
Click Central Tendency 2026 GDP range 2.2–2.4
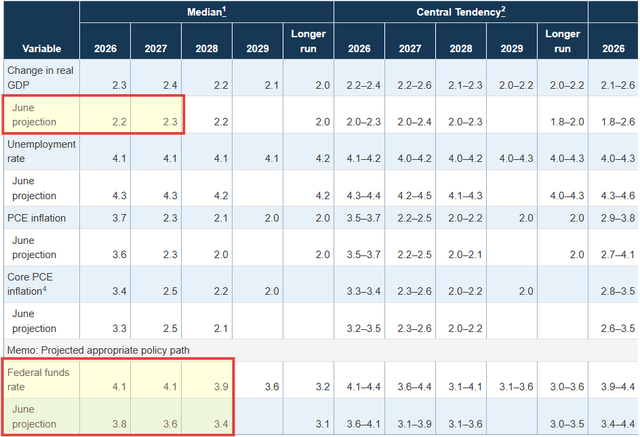click(363, 85)
